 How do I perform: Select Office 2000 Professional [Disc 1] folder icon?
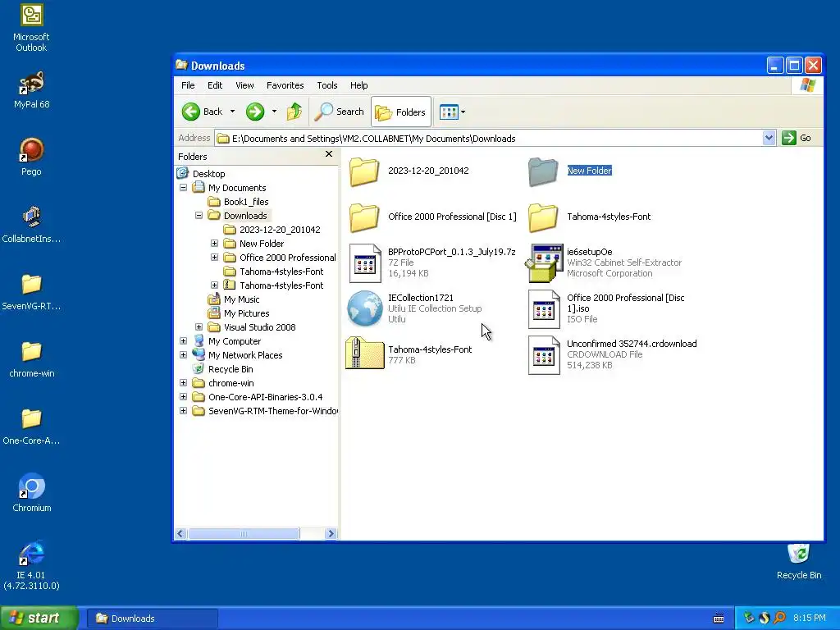click(x=364, y=217)
